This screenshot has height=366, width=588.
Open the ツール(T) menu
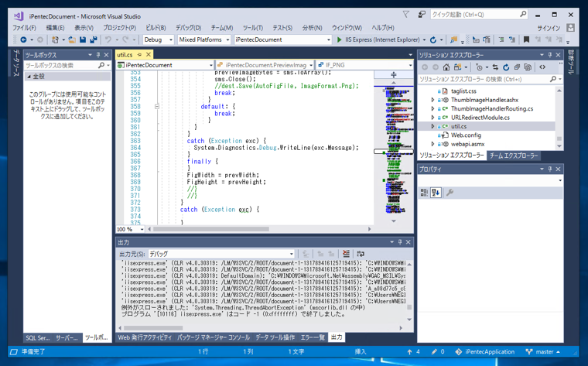pos(253,28)
